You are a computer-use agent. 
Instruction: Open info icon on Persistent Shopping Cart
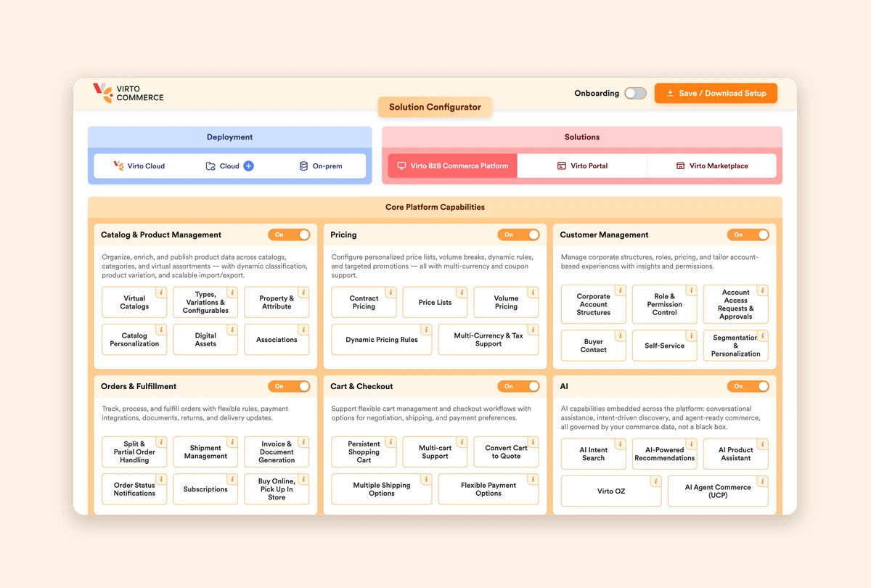coord(390,441)
